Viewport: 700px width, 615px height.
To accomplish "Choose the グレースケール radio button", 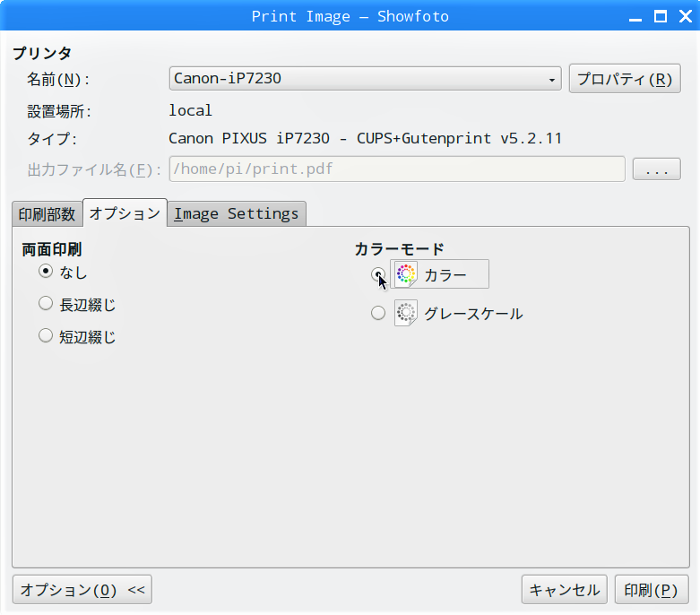I will [x=377, y=313].
